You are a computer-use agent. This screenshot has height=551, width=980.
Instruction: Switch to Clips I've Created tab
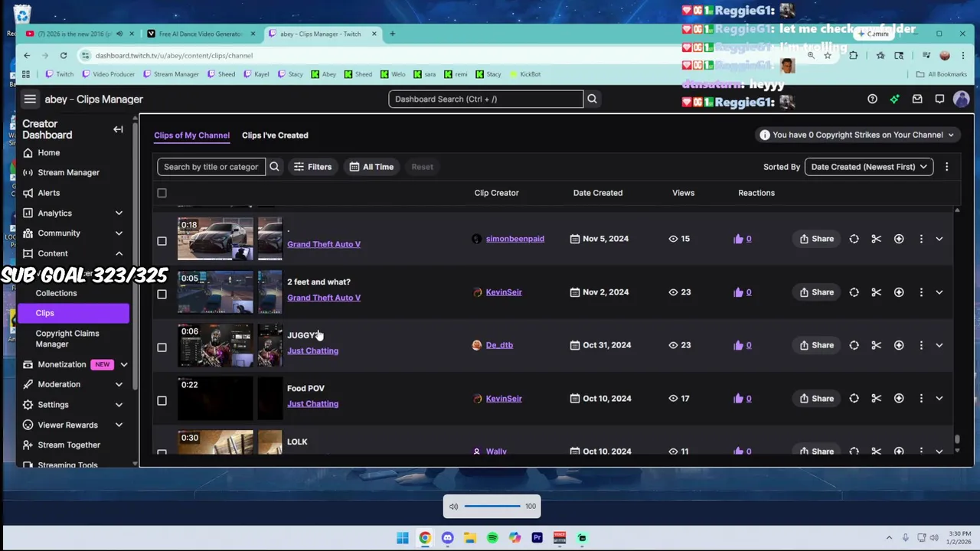point(275,135)
